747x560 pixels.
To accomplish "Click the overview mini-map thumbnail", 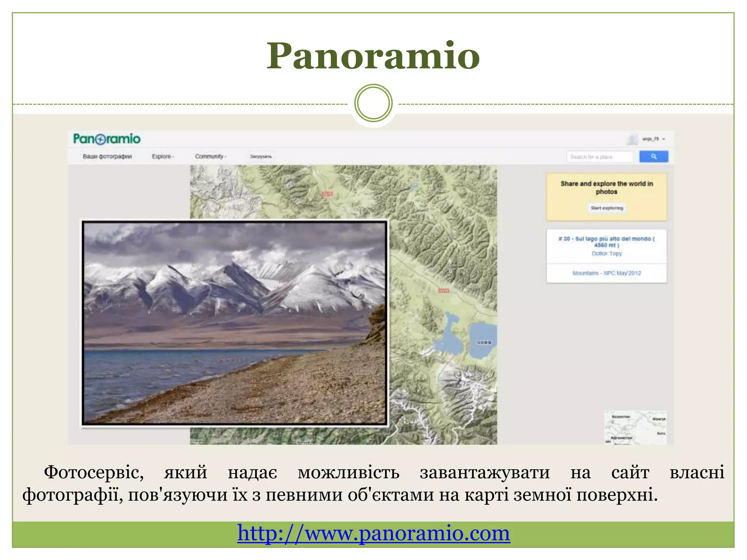I will (635, 428).
